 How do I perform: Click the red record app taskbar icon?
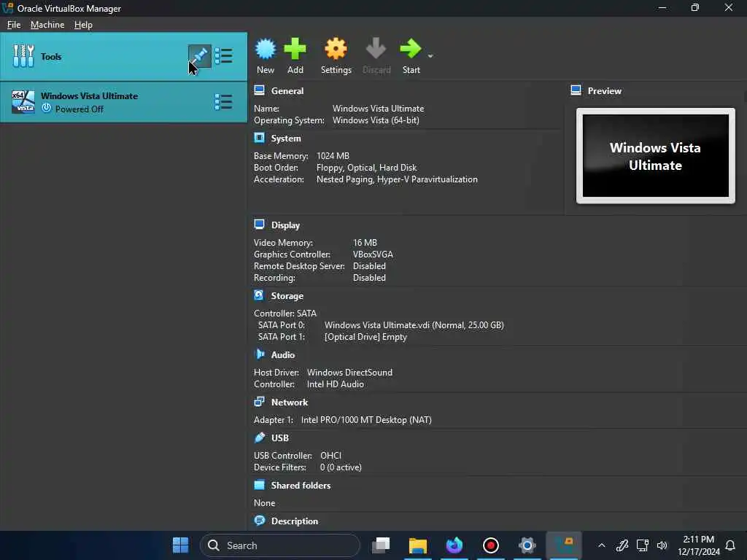tap(491, 545)
